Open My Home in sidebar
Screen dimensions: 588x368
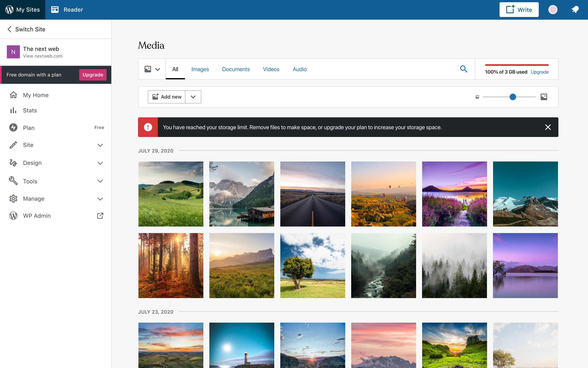pyautogui.click(x=36, y=95)
